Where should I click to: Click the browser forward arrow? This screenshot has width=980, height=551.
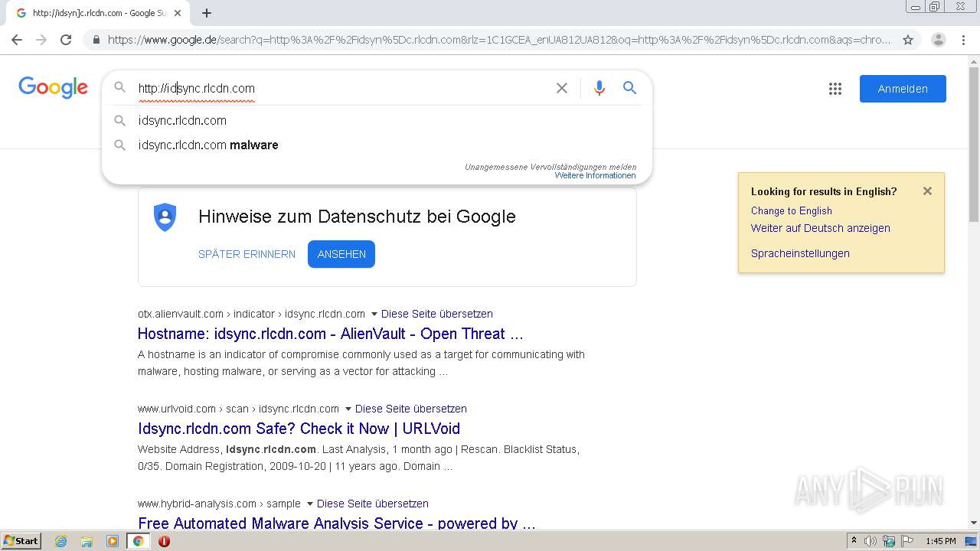coord(41,40)
